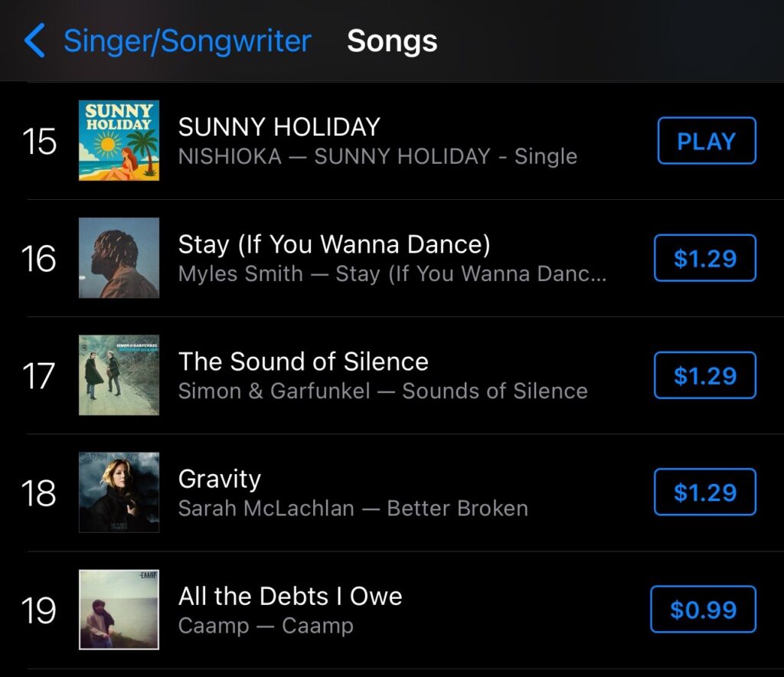Image resolution: width=784 pixels, height=677 pixels.
Task: Open All the Debts I Owe song
Action: coord(290,596)
